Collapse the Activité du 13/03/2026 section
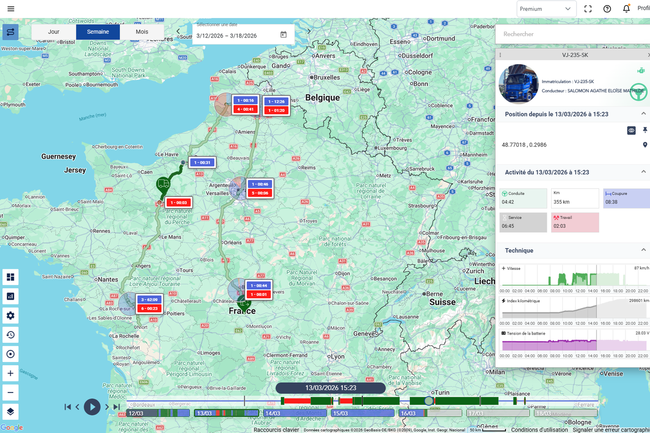The image size is (650, 433). click(643, 172)
